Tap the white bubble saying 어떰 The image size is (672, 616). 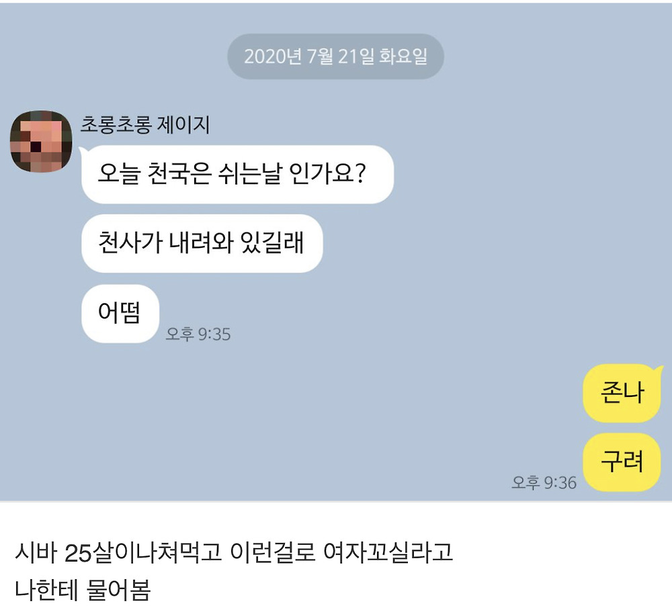click(120, 313)
